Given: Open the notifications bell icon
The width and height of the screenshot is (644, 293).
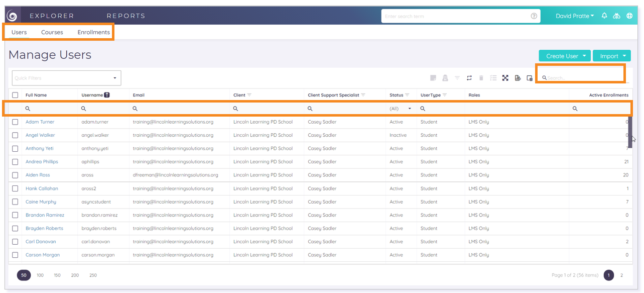Looking at the screenshot, I should click(604, 16).
